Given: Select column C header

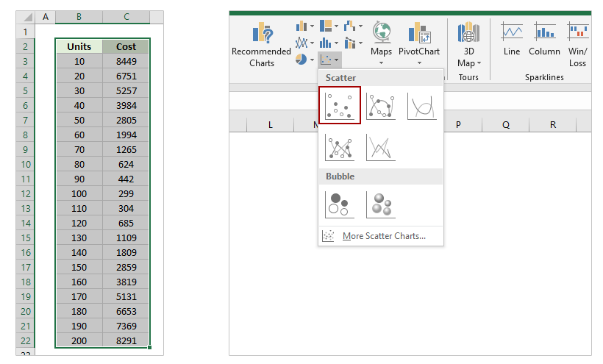Looking at the screenshot, I should [x=126, y=17].
